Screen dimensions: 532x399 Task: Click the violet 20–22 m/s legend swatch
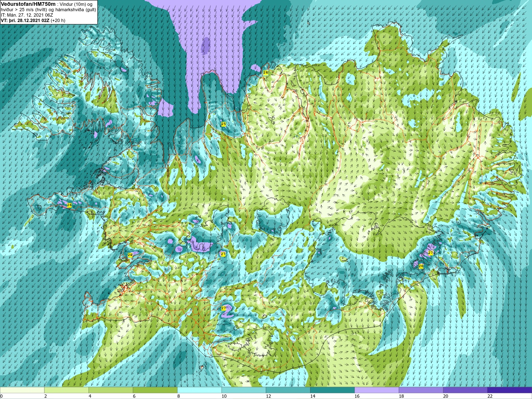(x=465, y=390)
